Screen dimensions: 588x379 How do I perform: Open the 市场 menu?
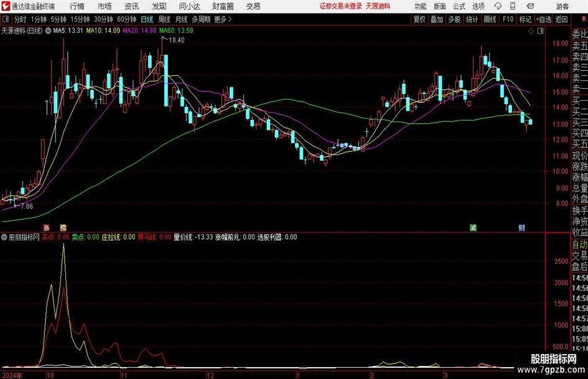coord(105,6)
